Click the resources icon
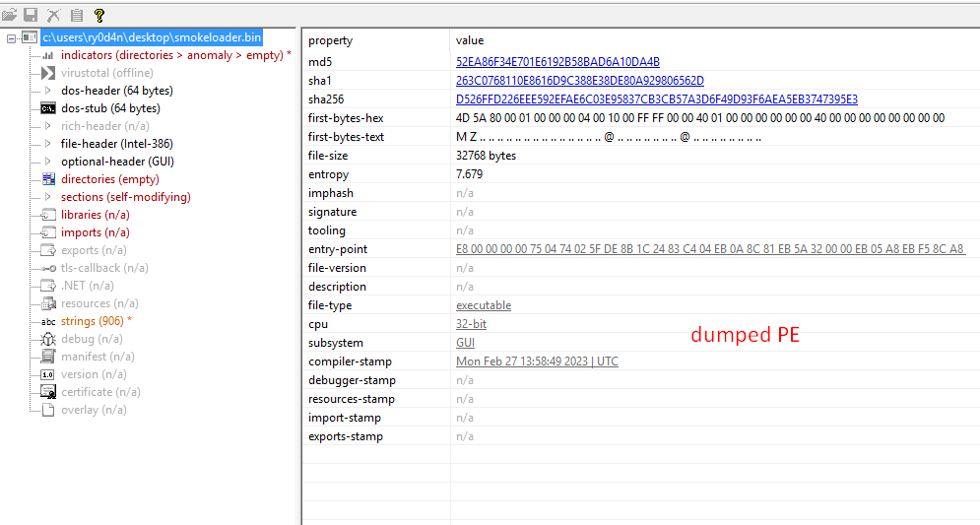 tap(48, 303)
